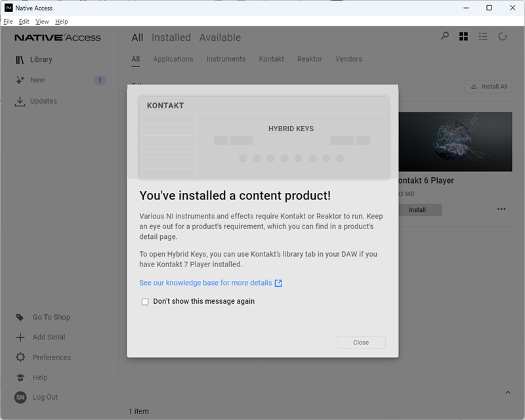The width and height of the screenshot is (525, 420).
Task: Open Go To Shop link
Action: pos(51,317)
